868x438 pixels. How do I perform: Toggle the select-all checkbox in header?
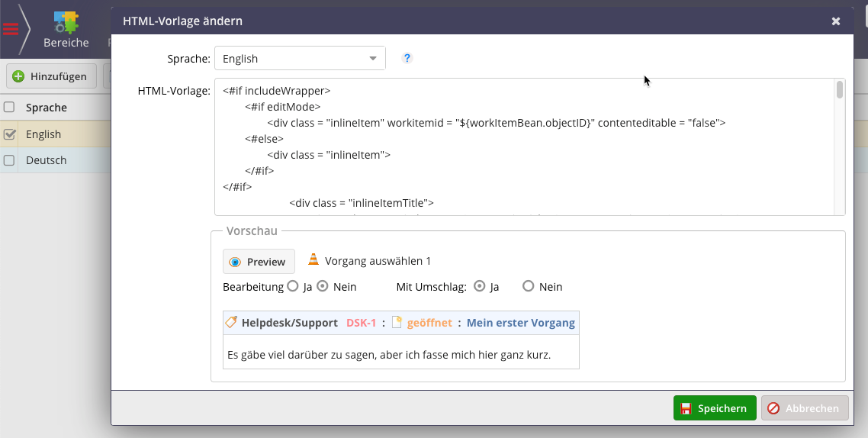[x=9, y=108]
